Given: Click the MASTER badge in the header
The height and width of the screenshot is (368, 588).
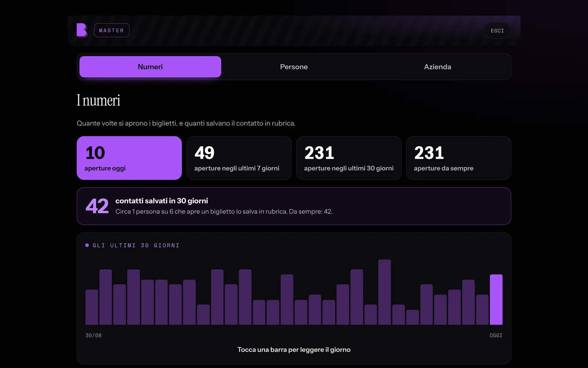Looking at the screenshot, I should [112, 31].
